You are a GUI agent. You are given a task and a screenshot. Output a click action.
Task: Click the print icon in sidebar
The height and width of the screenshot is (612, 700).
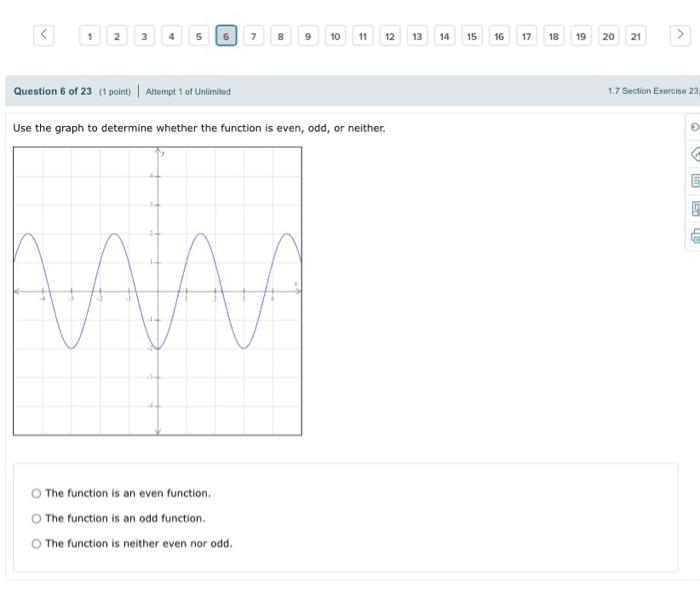(695, 236)
